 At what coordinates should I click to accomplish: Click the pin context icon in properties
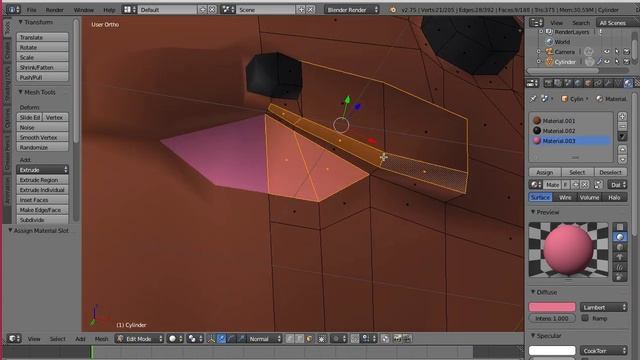(533, 99)
